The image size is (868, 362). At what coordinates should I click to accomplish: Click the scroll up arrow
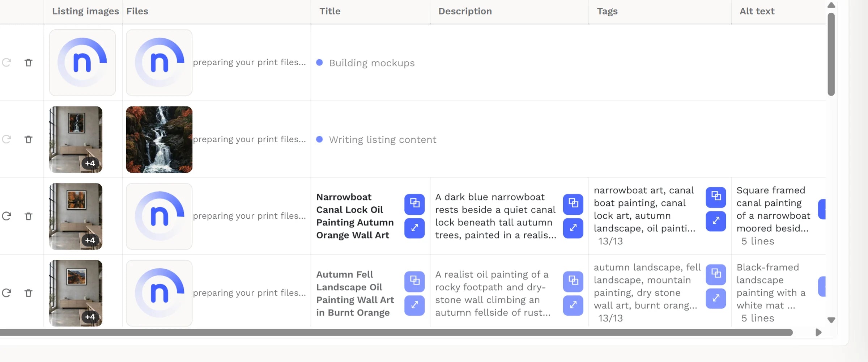click(x=831, y=5)
